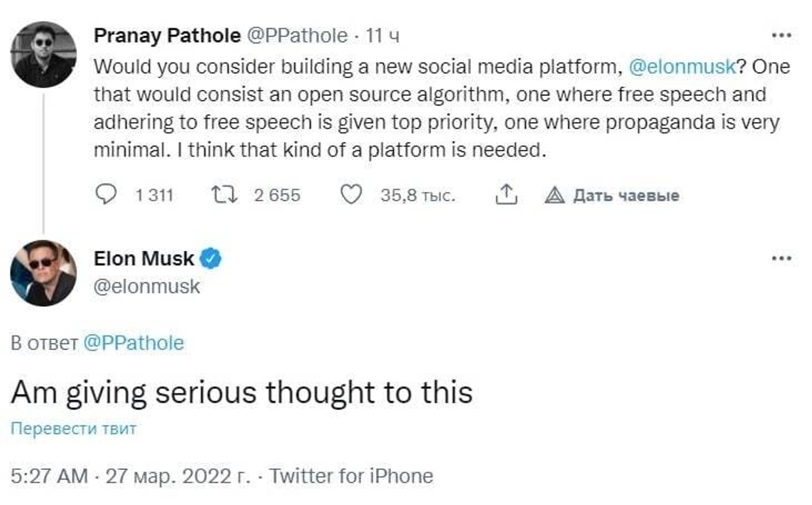Open more options menu on Elon Musk's tweet
Viewport: 812px width, 505px height.
(x=782, y=258)
